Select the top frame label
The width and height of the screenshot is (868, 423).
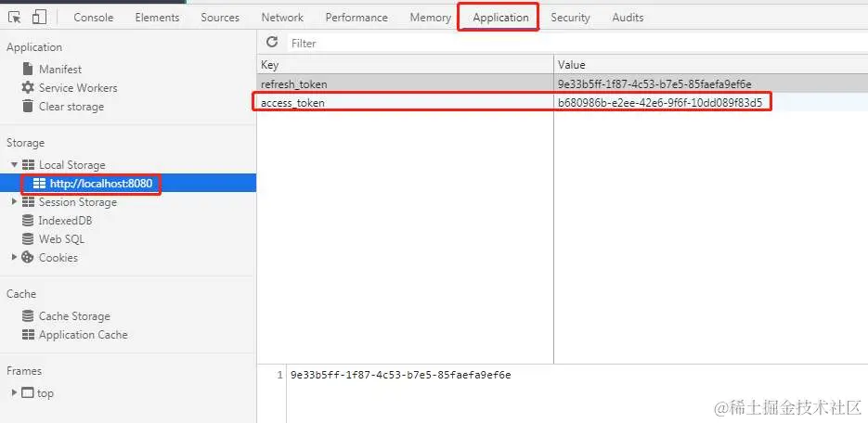pyautogui.click(x=45, y=393)
